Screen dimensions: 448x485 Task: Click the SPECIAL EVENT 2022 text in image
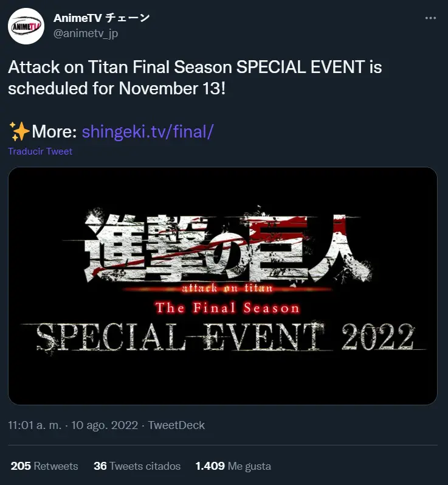(225, 337)
